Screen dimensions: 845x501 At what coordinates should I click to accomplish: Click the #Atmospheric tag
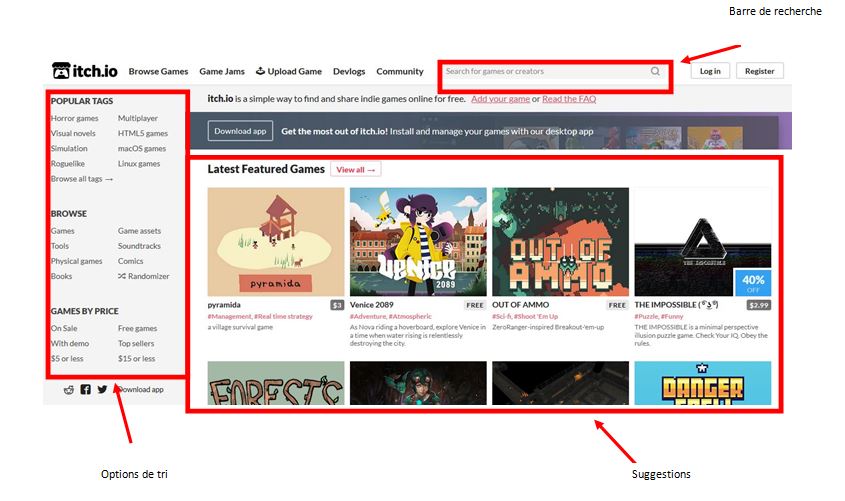(x=410, y=317)
